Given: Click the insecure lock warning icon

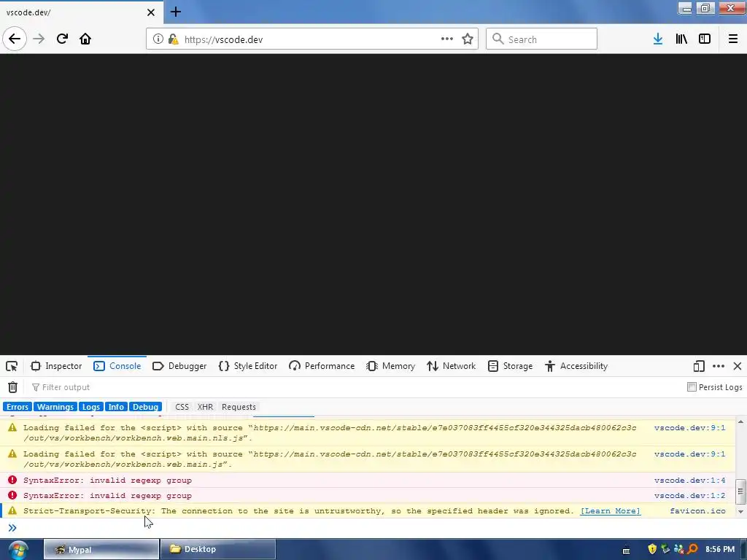Looking at the screenshot, I should point(174,39).
